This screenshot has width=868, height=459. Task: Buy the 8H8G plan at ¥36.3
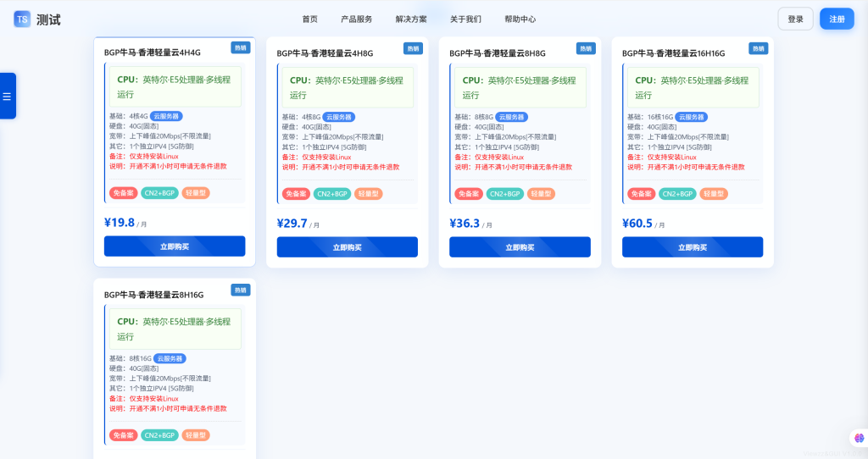click(520, 247)
